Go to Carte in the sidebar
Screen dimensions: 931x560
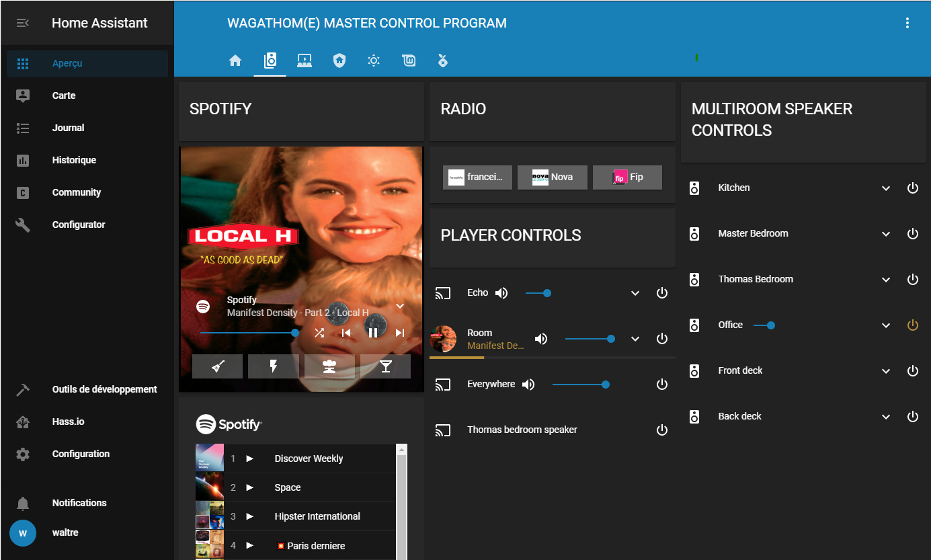87,95
